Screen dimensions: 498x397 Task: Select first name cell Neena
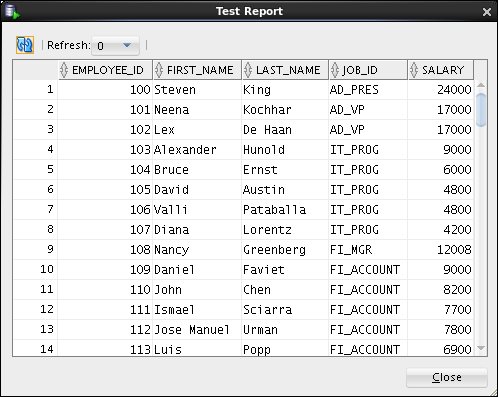click(197, 110)
